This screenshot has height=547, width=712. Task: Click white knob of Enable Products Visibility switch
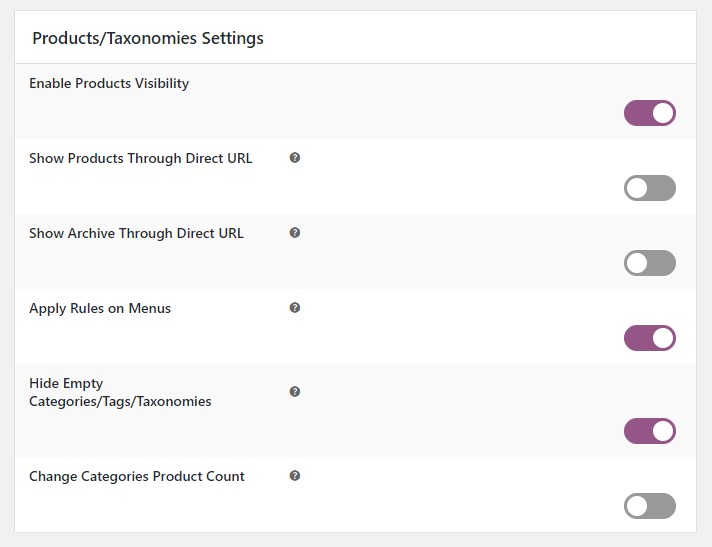[663, 113]
